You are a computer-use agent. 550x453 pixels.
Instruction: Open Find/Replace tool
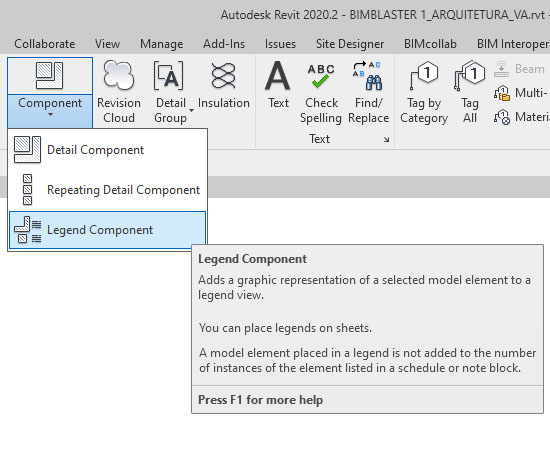click(368, 93)
